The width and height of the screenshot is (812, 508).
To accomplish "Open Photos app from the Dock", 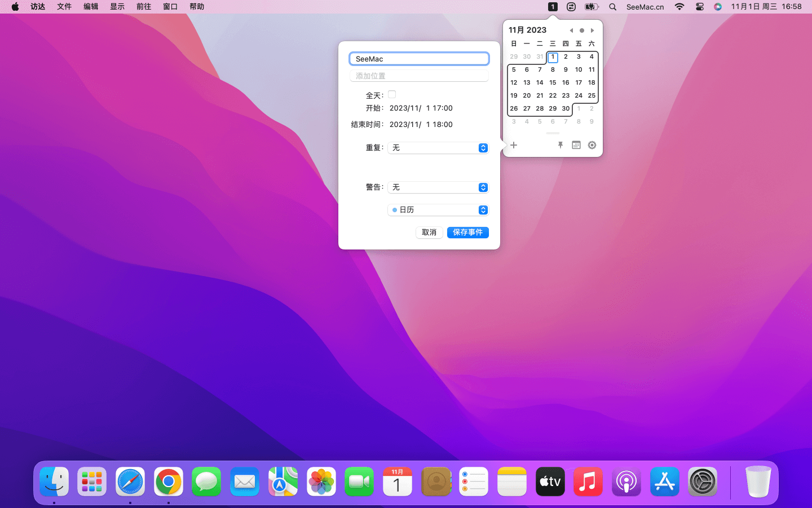I will pos(321,482).
